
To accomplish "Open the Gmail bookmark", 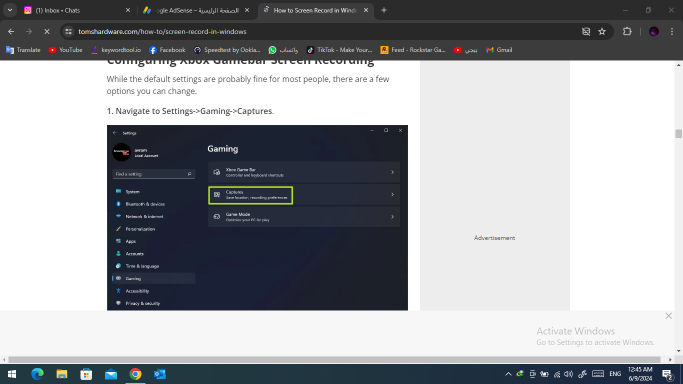I will pyautogui.click(x=499, y=50).
